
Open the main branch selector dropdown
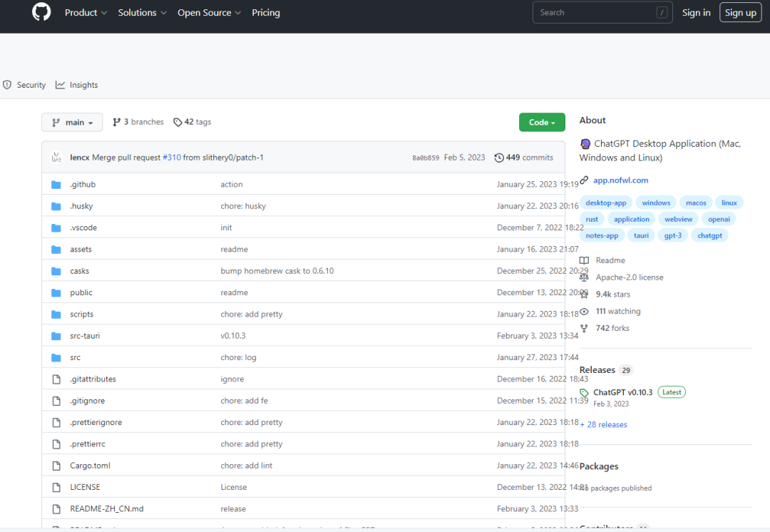72,123
